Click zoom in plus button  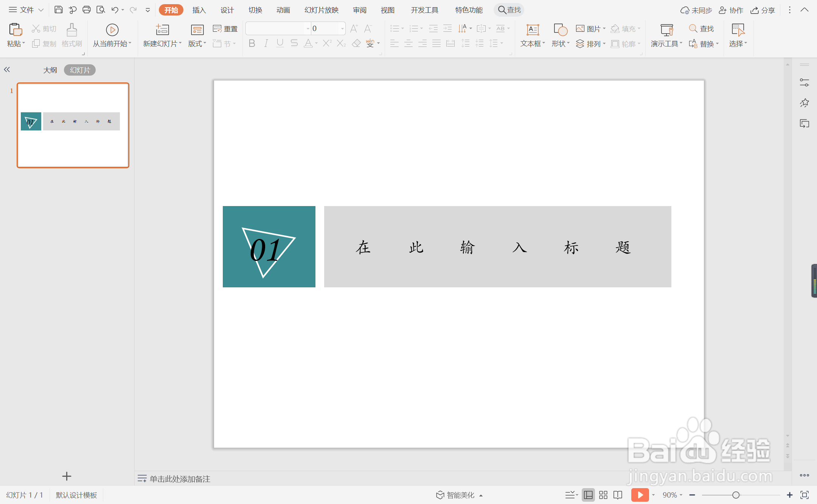pyautogui.click(x=790, y=495)
